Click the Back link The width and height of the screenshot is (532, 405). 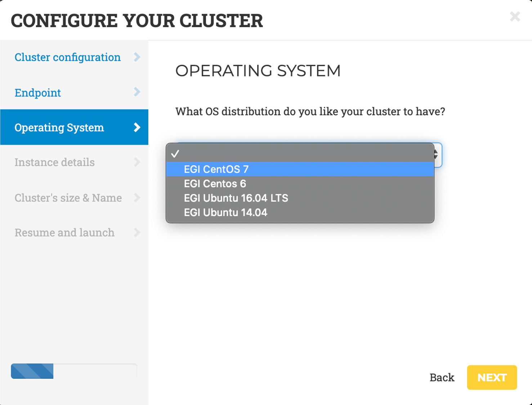pos(442,377)
